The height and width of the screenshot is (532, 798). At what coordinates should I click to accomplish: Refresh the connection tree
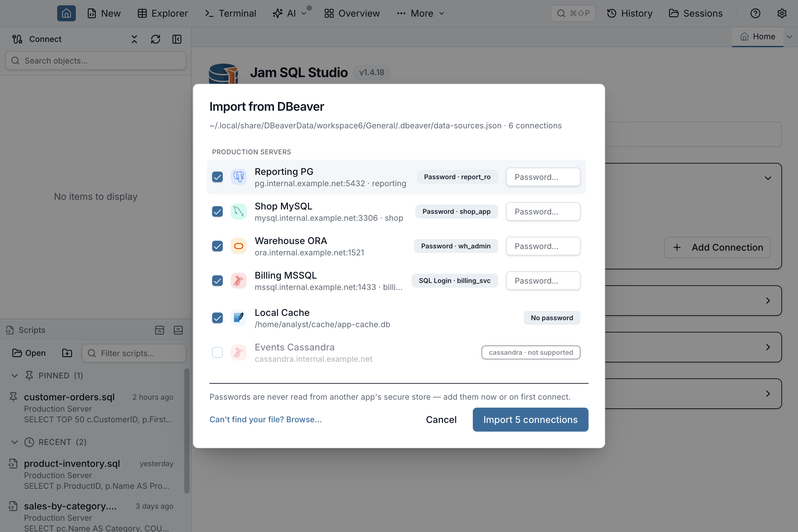155,39
